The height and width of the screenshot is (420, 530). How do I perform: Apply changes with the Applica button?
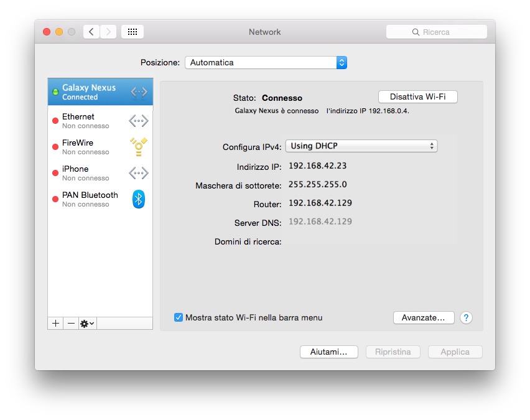pos(455,352)
